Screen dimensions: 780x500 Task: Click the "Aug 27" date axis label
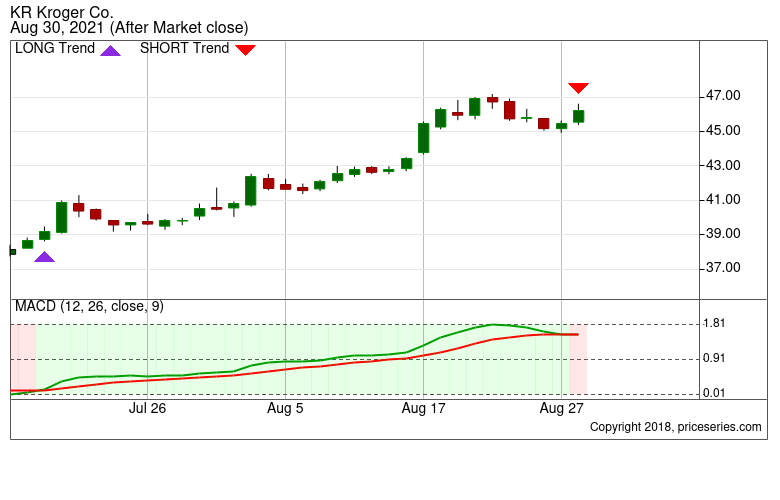tap(562, 408)
